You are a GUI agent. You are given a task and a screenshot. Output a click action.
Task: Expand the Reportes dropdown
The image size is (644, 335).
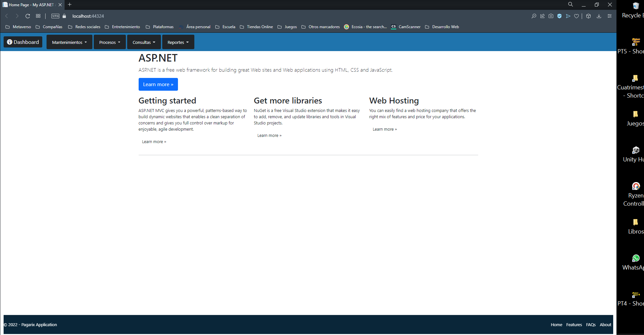[178, 42]
